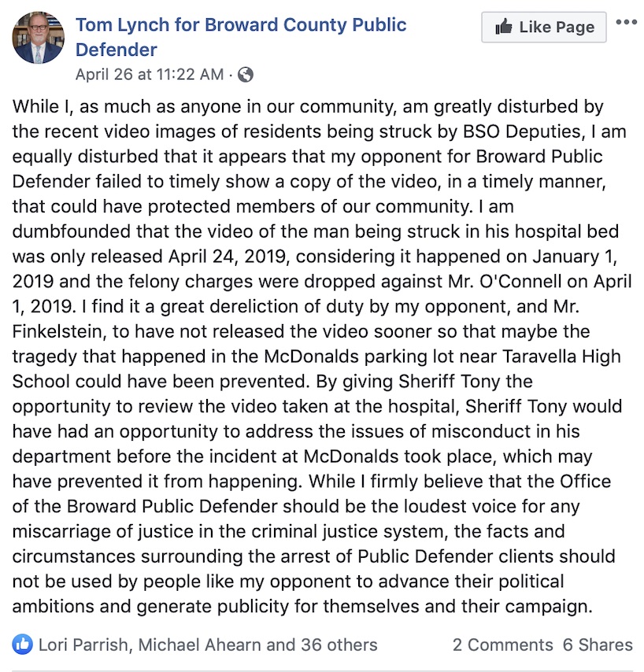Click the blue like reaction icon
Screen dimensions: 644x672
(x=22, y=644)
